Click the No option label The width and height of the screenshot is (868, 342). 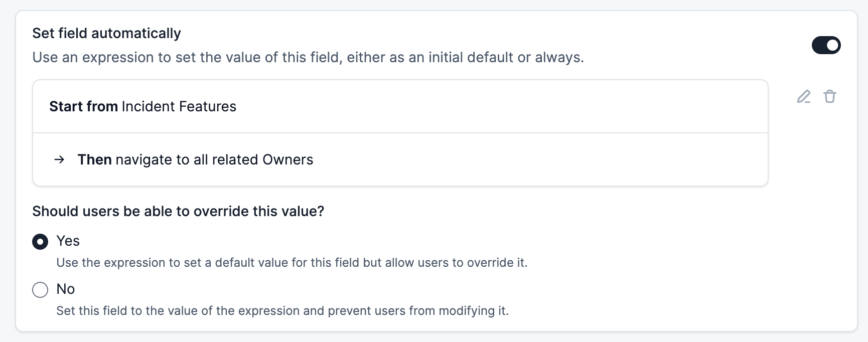(x=65, y=289)
